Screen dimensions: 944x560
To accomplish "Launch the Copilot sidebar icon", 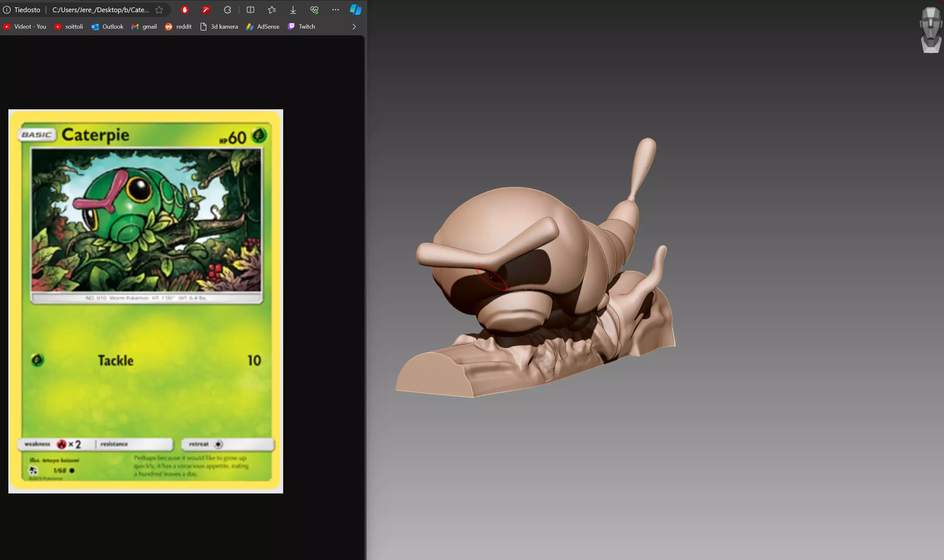I will coord(355,10).
